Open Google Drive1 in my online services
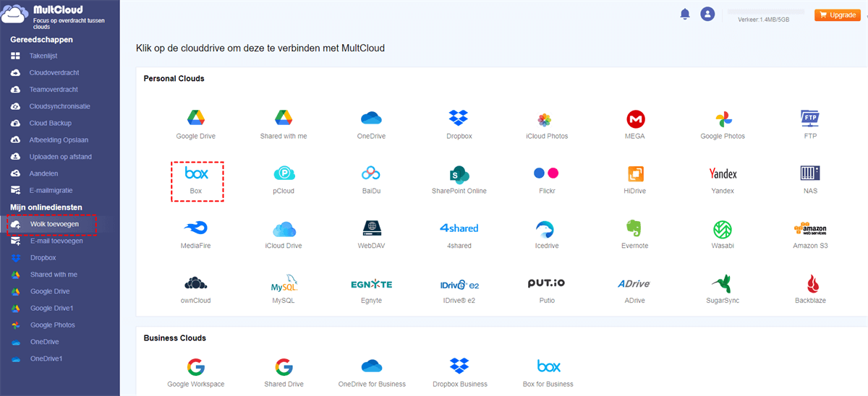Screen dimensions: 868x396 [51, 308]
